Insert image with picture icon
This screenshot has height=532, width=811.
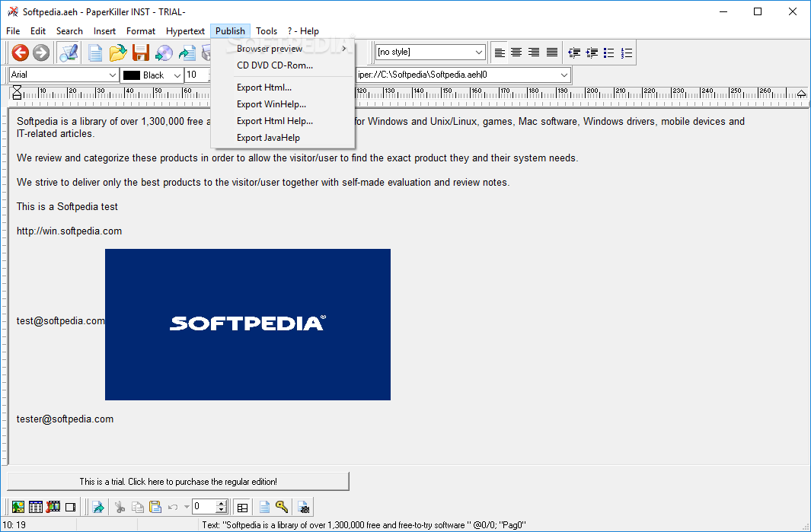(18, 507)
